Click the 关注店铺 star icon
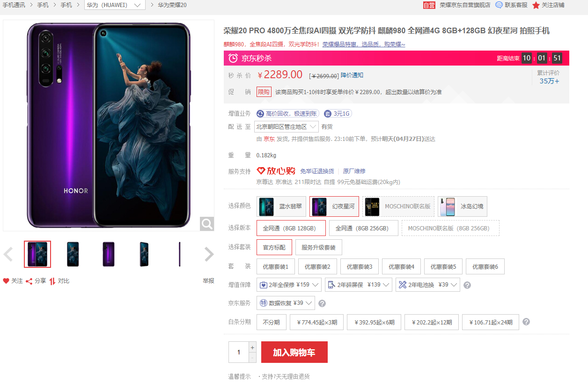 [536, 5]
